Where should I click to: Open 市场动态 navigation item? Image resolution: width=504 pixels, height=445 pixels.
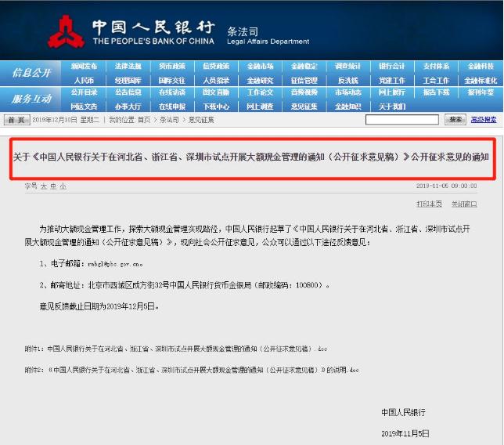(347, 92)
